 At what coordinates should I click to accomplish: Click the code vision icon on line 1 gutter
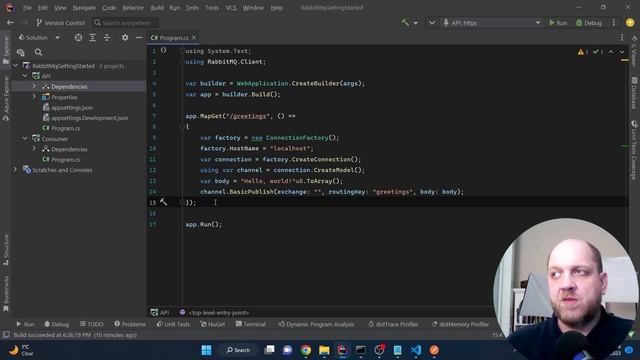(x=163, y=50)
